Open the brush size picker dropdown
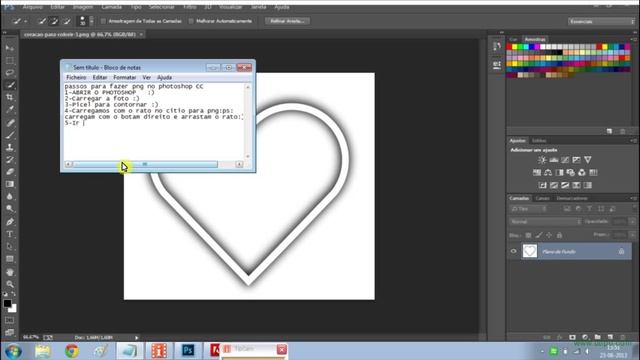 91,21
